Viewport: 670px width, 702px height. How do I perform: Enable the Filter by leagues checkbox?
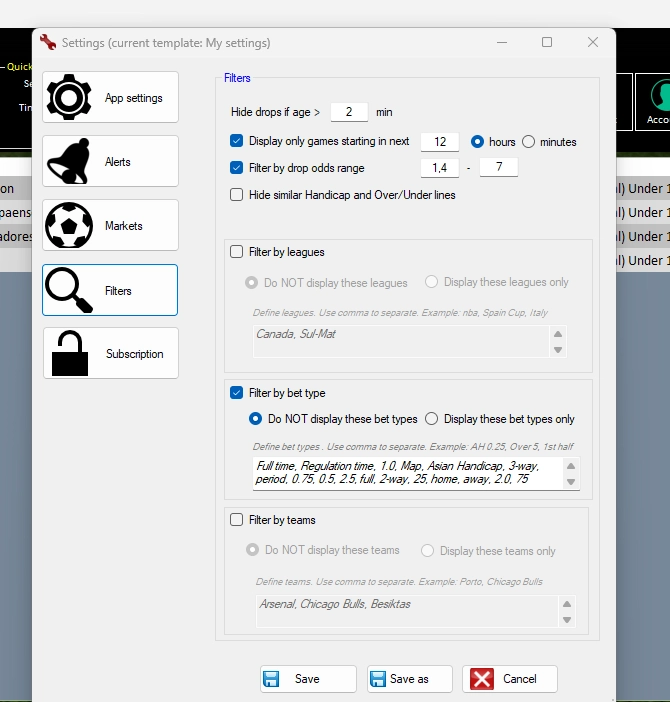[x=236, y=252]
